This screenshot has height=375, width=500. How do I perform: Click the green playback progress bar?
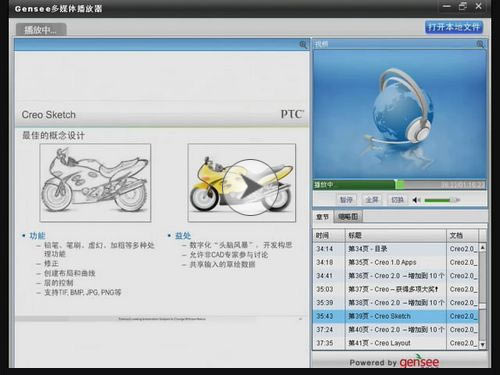[399, 185]
